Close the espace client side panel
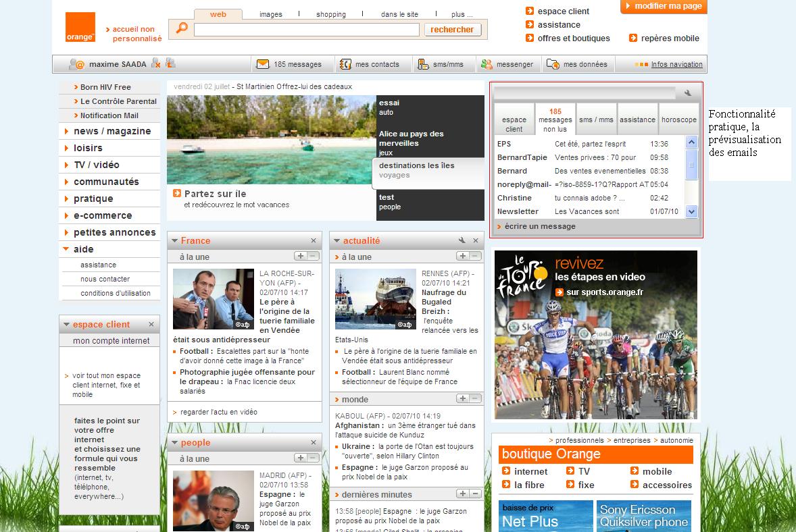This screenshot has width=796, height=532. point(151,324)
